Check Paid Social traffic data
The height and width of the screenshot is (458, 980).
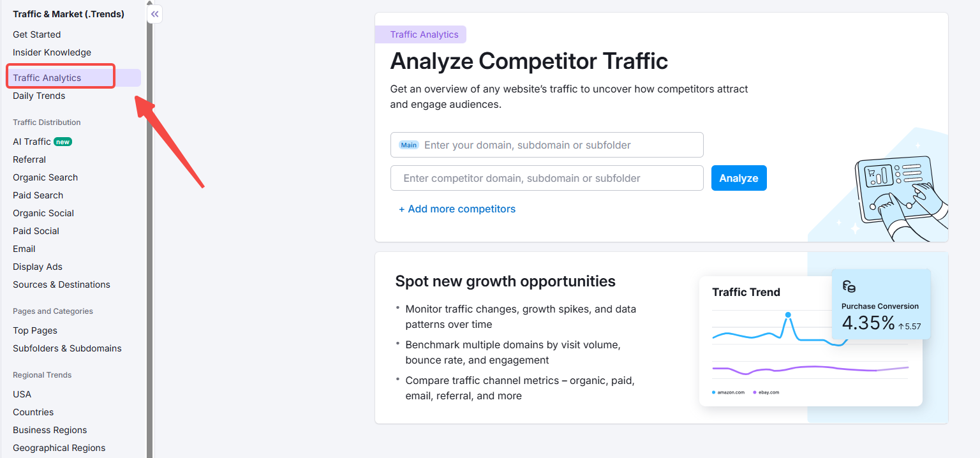point(36,230)
